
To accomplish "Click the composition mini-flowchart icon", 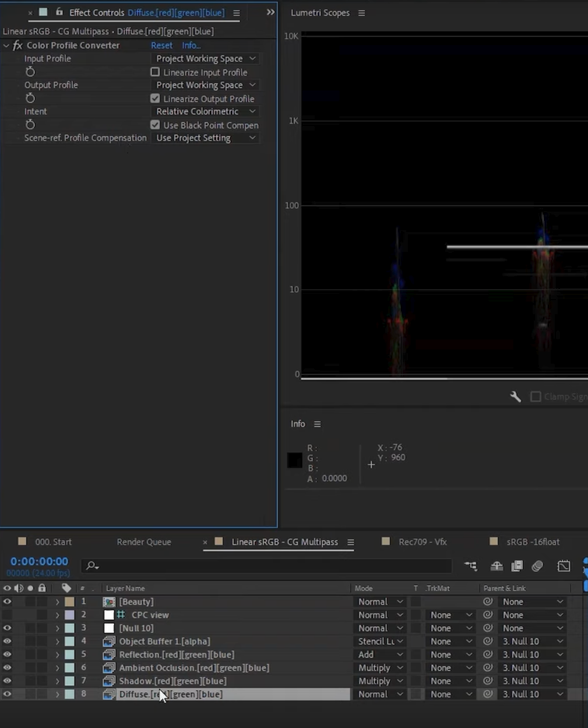I will (x=470, y=566).
